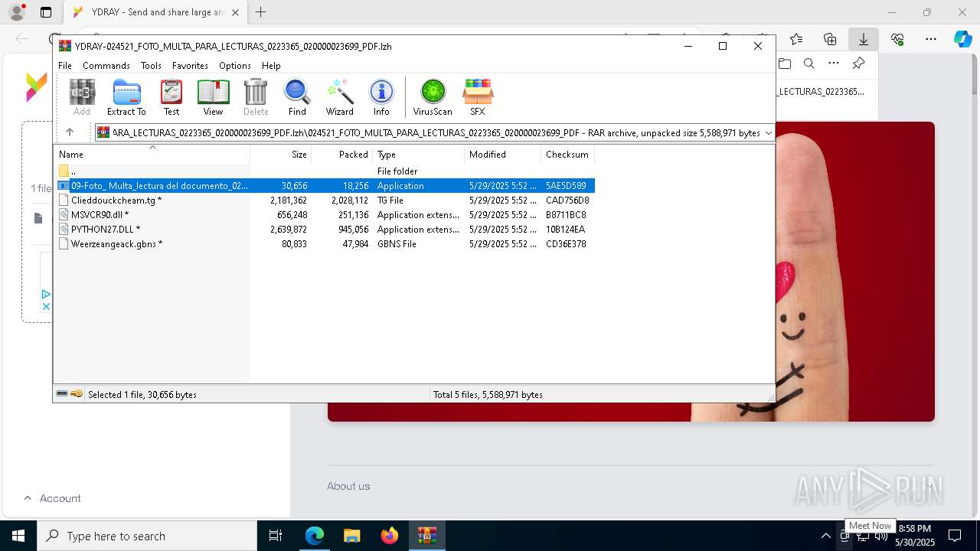The height and width of the screenshot is (551, 980).
Task: Open Edge Favorites star icon
Action: (796, 39)
